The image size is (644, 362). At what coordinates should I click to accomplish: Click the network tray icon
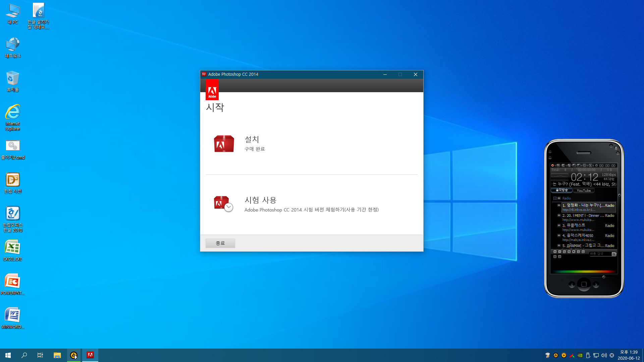click(596, 355)
